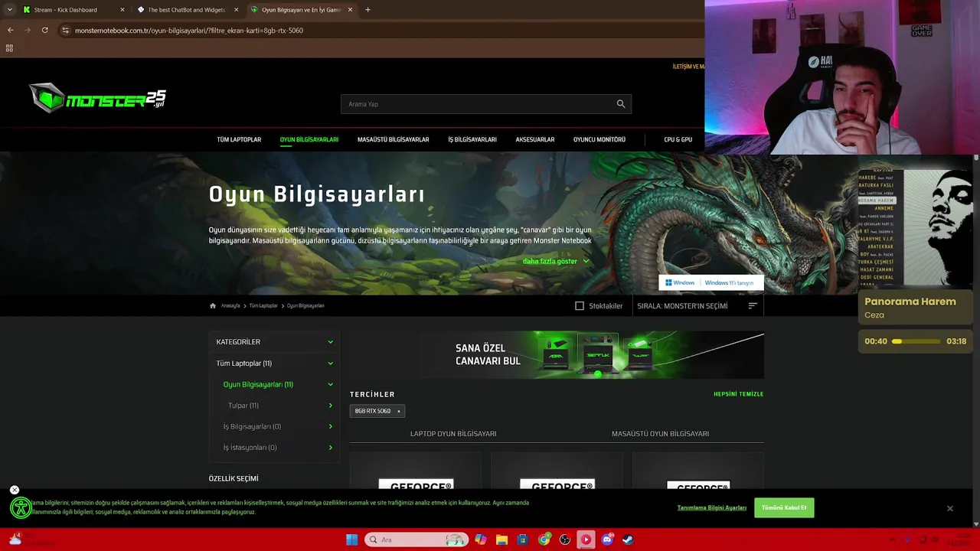Open Chrome from the taskbar
The width and height of the screenshot is (980, 551).
[544, 540]
